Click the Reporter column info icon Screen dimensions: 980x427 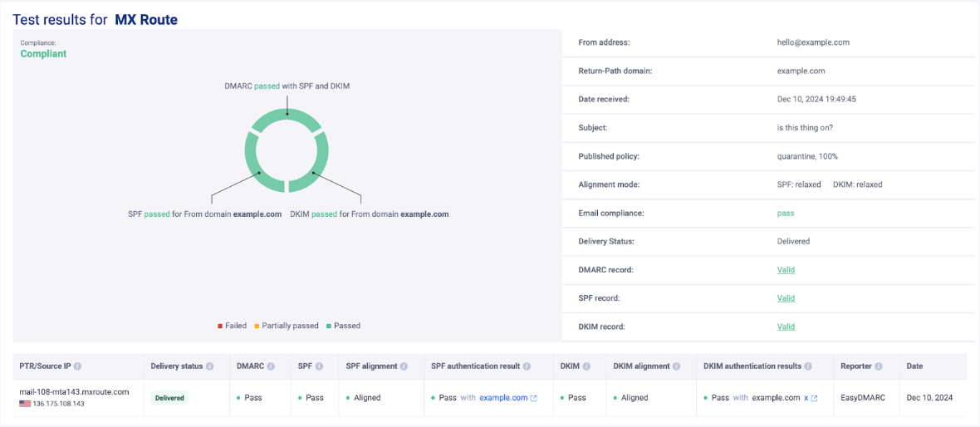pos(879,366)
